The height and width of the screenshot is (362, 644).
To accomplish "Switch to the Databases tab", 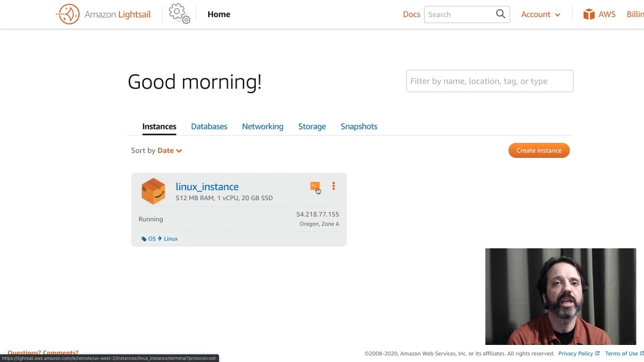I will tap(209, 126).
